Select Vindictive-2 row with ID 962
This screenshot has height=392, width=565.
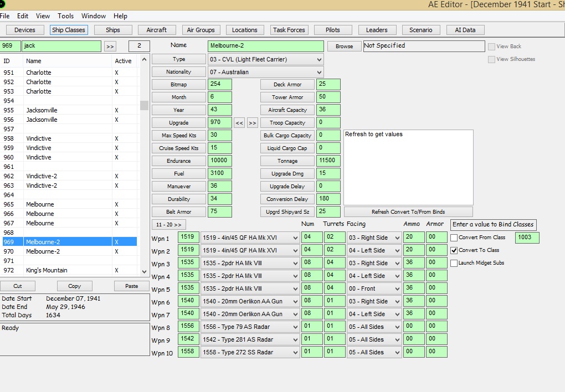[x=69, y=176]
